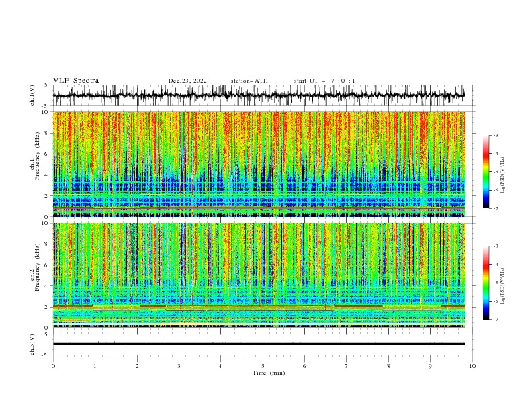532x411 pixels.
Task: Click time axis tick label "2"
Action: [137, 366]
